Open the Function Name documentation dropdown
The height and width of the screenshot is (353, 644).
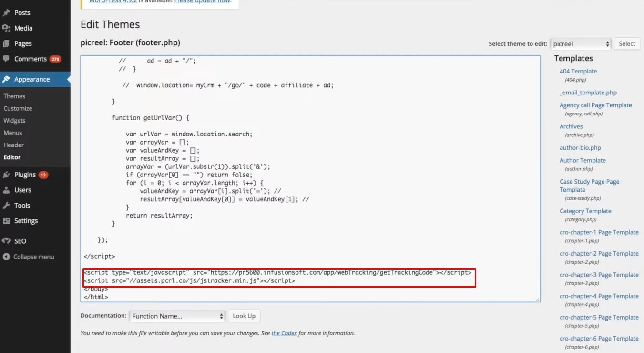[x=176, y=316]
